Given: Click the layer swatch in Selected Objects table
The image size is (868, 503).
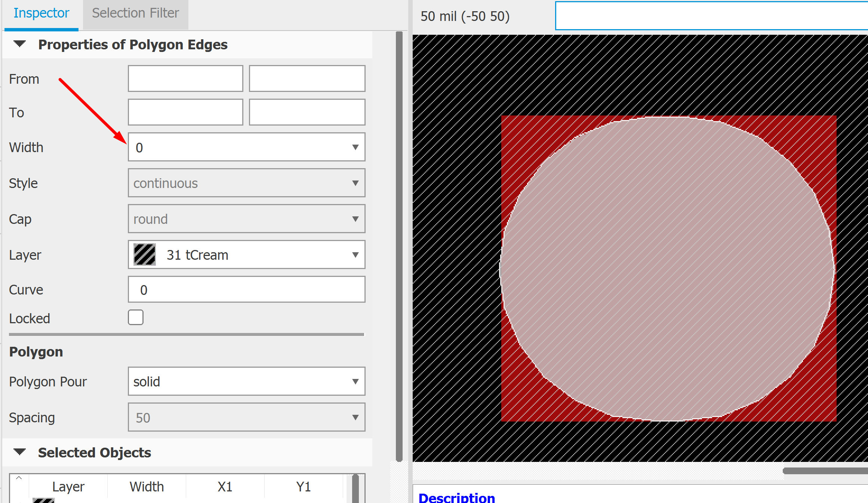Looking at the screenshot, I should (43, 500).
